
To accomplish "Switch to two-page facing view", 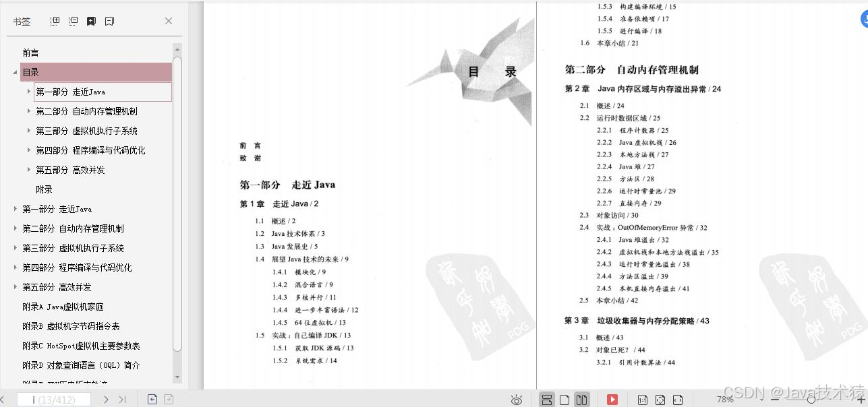I will (x=581, y=399).
